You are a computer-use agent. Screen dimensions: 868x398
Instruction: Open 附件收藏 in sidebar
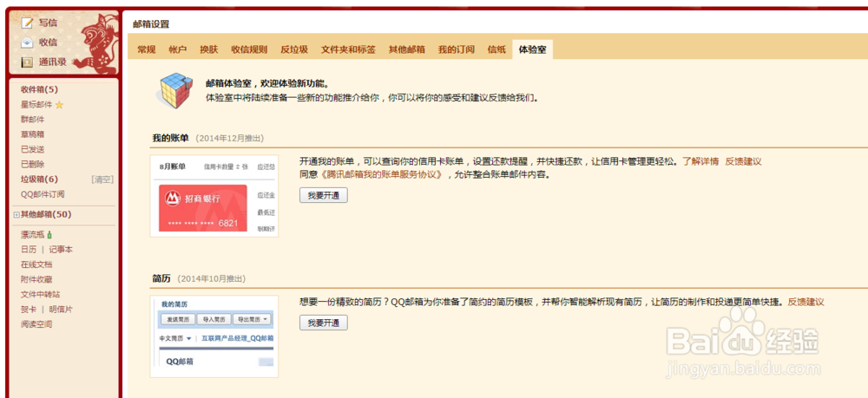pos(36,280)
